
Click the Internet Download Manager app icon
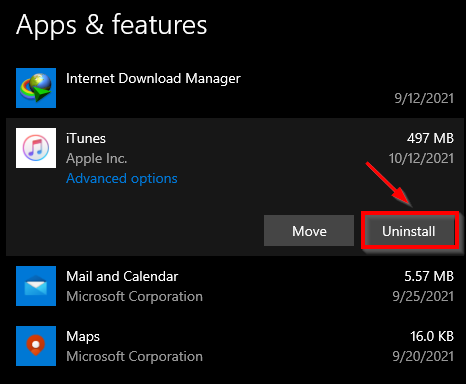pyautogui.click(x=36, y=88)
